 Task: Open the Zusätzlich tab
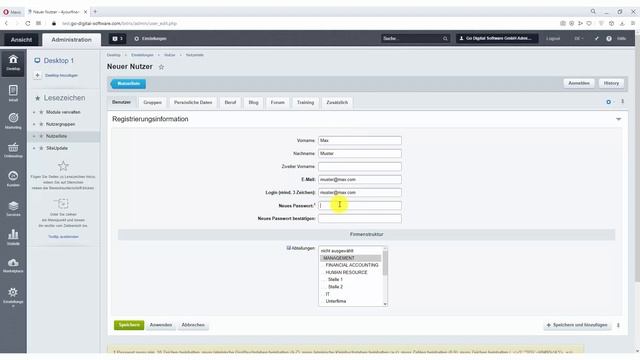pos(337,102)
